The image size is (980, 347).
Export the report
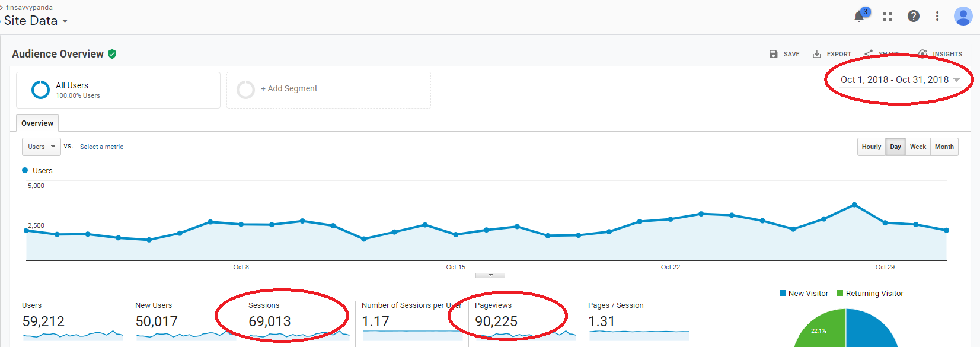(x=832, y=54)
